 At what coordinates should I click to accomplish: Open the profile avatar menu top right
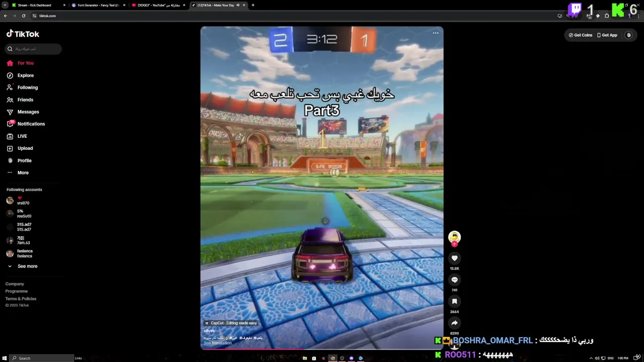point(628,35)
